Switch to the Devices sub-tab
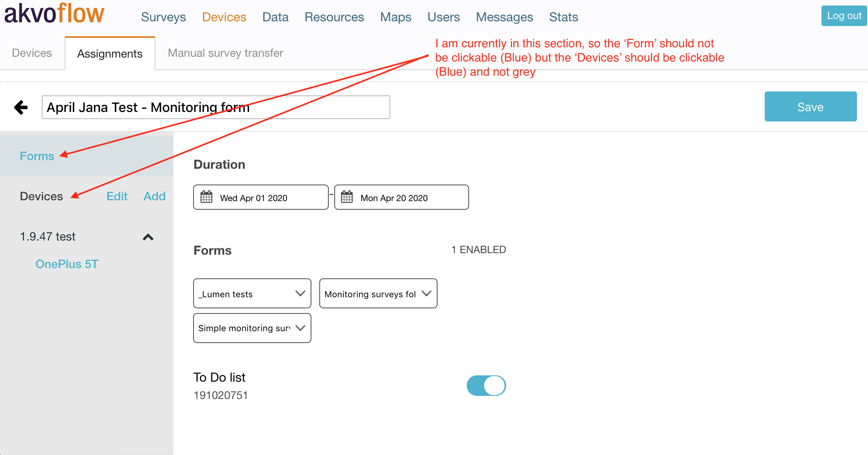868x455 pixels. click(32, 53)
